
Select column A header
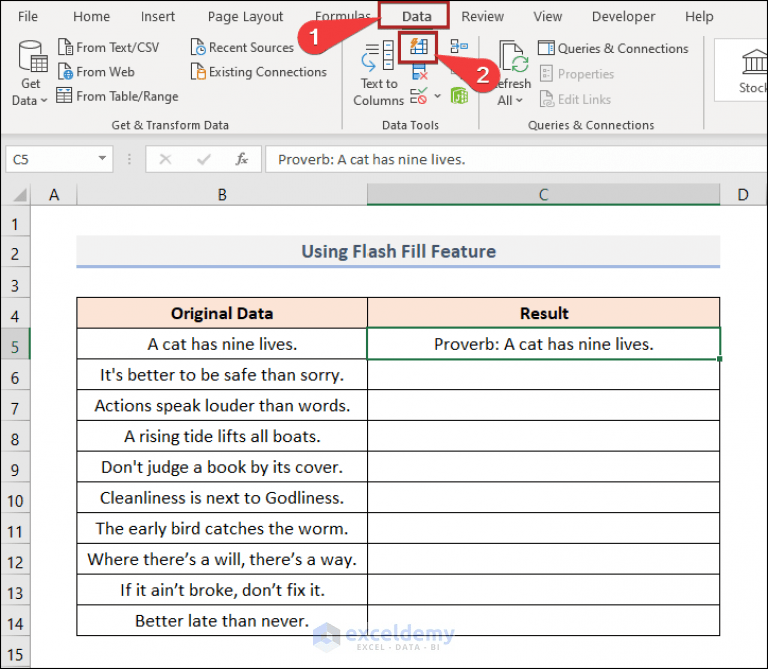[x=54, y=194]
